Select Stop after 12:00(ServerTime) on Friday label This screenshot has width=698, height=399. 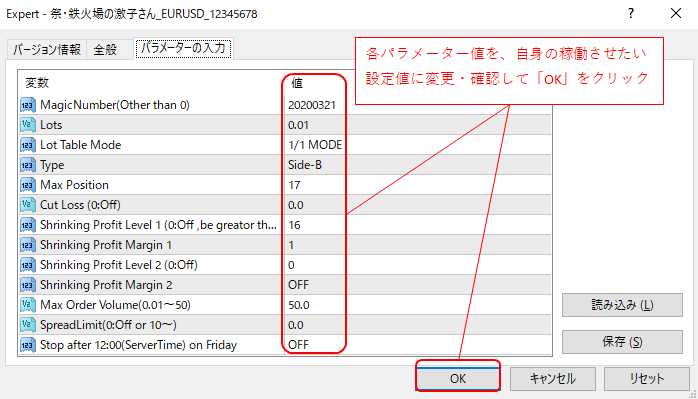point(138,345)
